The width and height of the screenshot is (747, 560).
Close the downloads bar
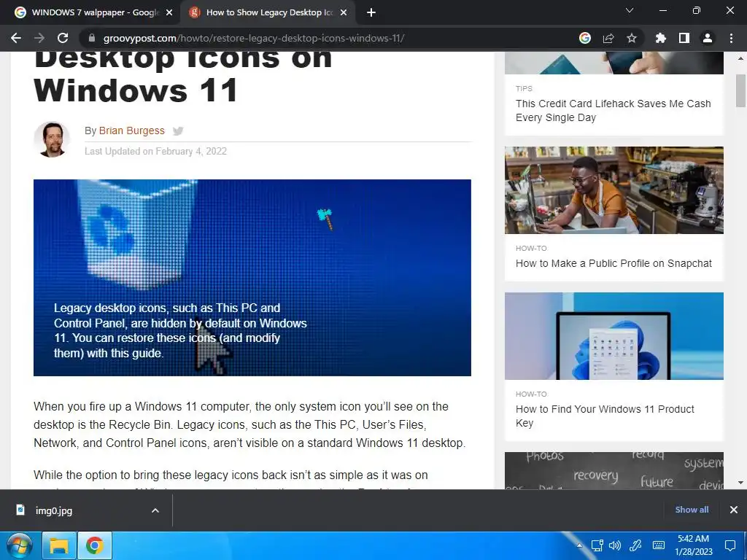coord(734,510)
